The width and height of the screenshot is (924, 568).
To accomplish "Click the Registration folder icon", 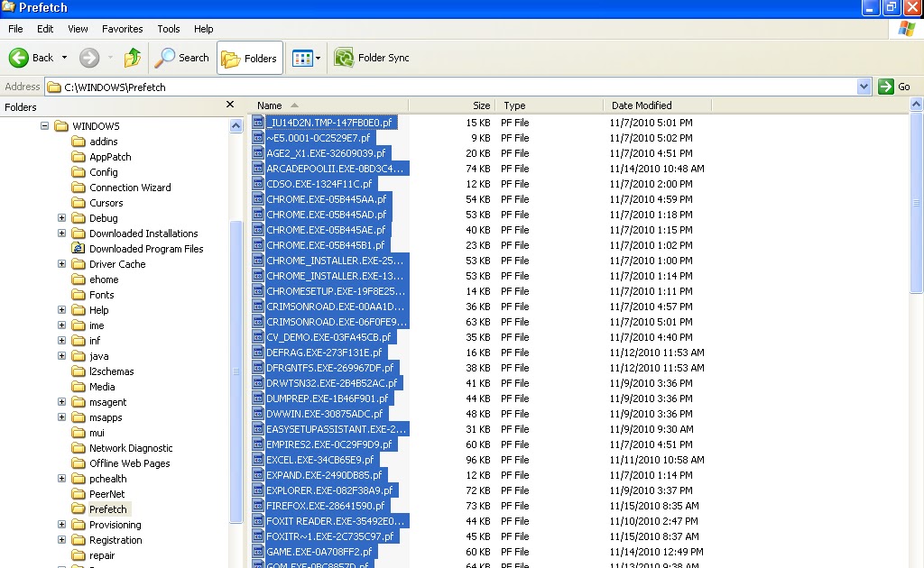I will click(79, 540).
